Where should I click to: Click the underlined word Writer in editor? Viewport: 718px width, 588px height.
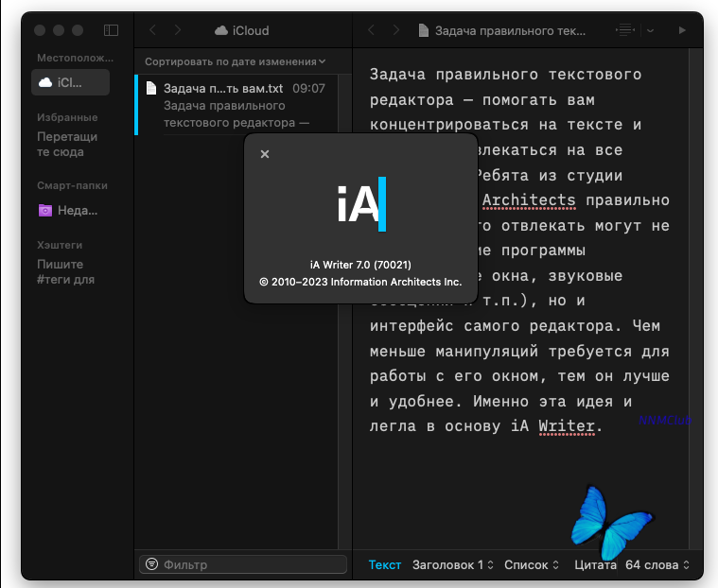567,426
